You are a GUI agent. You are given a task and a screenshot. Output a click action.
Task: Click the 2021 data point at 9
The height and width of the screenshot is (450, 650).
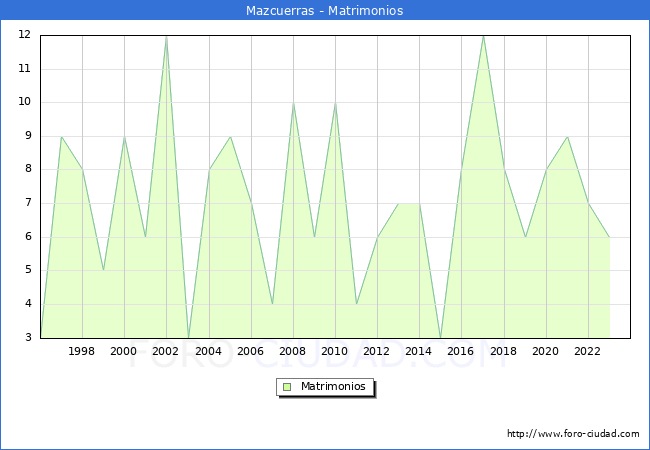[568, 137]
